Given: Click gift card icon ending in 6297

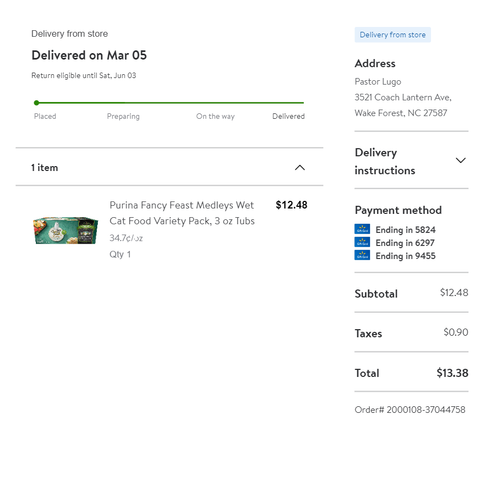Looking at the screenshot, I should tap(362, 242).
